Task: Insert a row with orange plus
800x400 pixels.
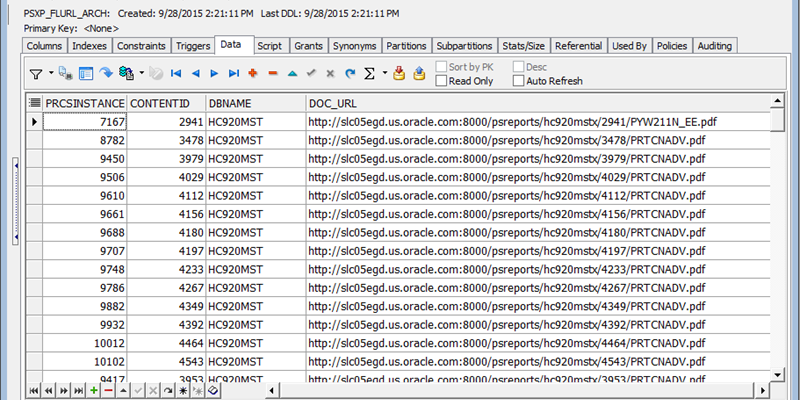Action: pos(253,73)
